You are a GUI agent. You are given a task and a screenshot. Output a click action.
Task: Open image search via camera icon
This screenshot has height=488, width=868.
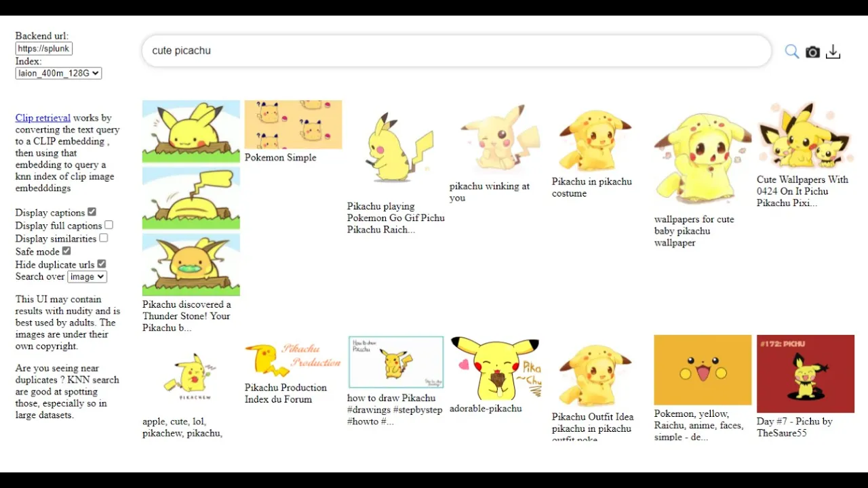(812, 52)
